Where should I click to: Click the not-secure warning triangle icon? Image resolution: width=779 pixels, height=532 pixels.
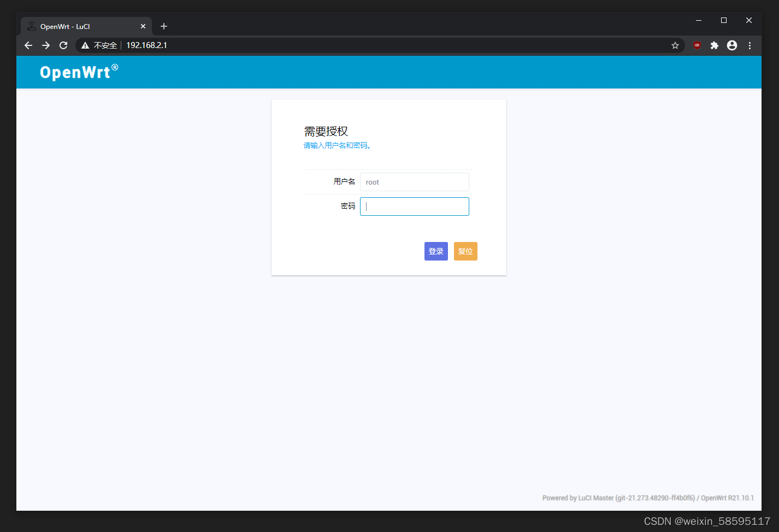pos(85,45)
